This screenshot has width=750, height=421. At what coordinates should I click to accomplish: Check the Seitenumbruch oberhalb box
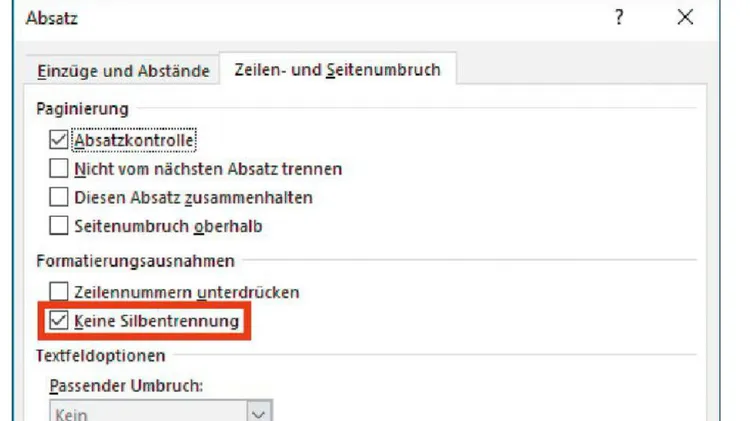(58, 225)
